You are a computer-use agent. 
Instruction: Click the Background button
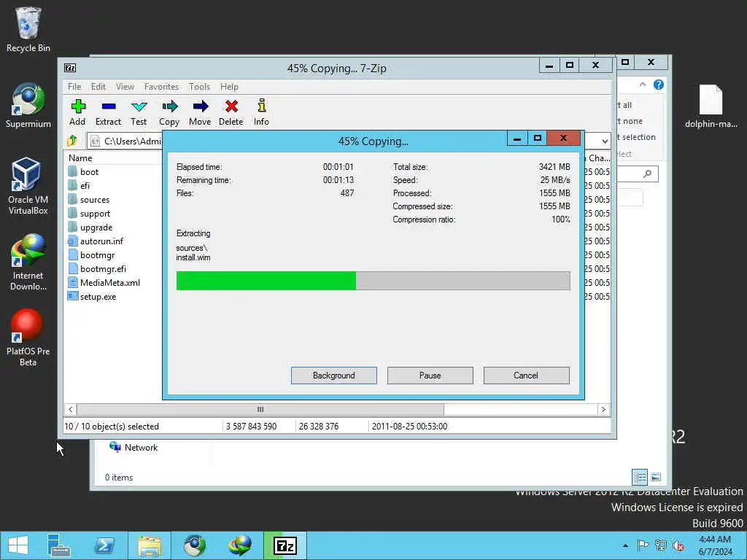pyautogui.click(x=334, y=376)
